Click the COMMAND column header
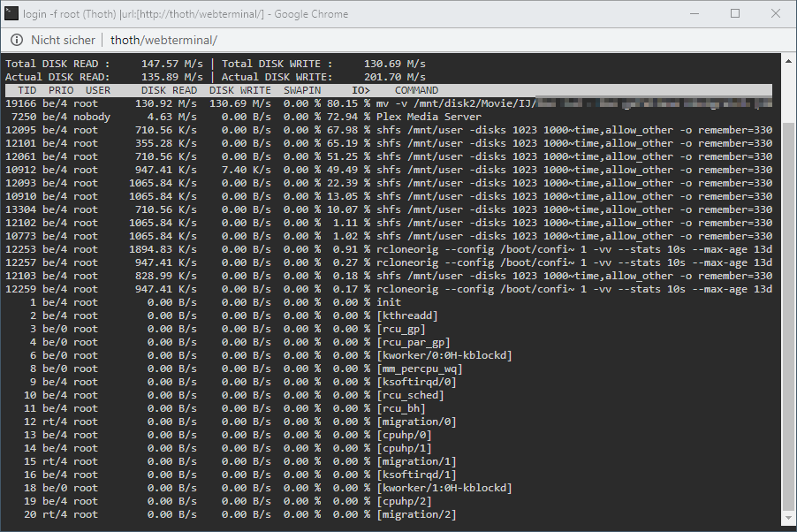 (416, 90)
